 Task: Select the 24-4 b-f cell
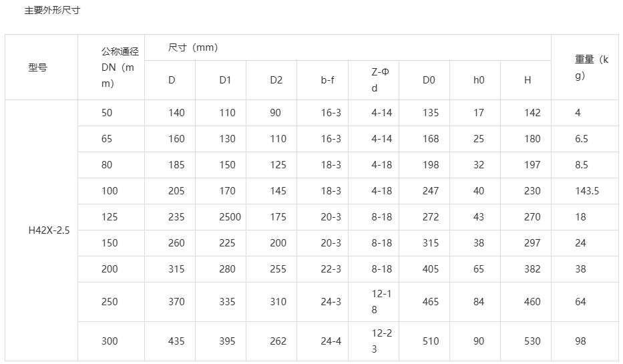(x=323, y=341)
